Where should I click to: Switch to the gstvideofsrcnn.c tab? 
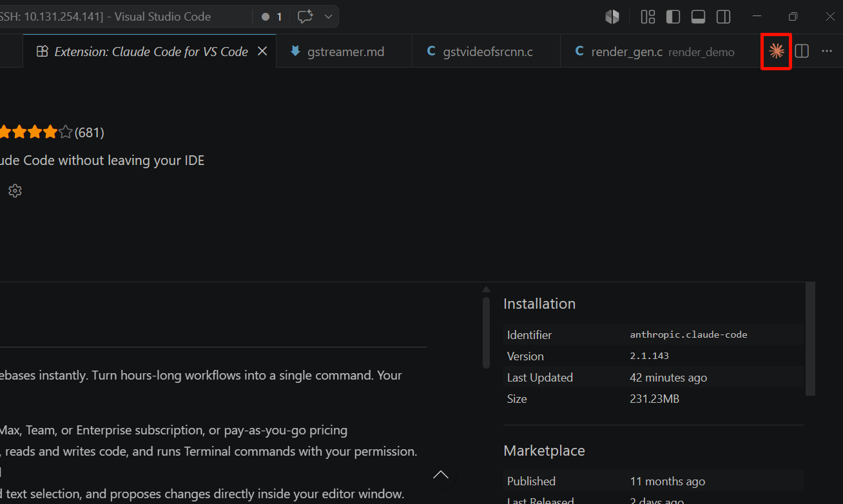point(487,52)
